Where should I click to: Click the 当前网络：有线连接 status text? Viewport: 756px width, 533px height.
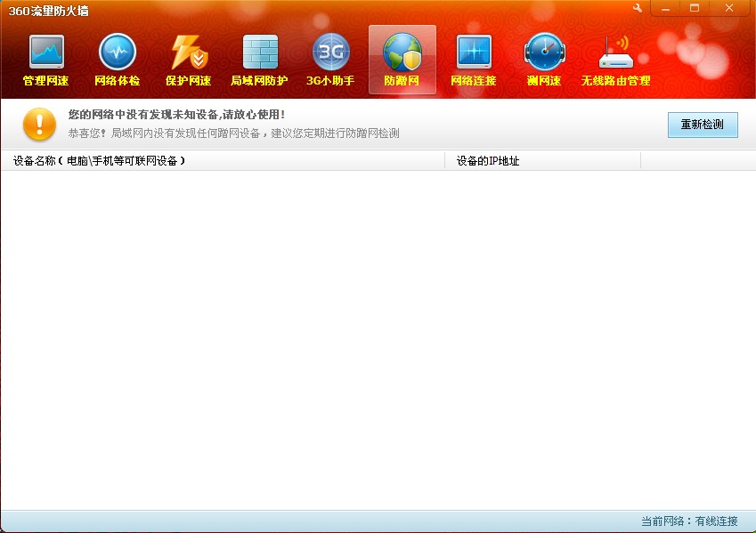689,521
